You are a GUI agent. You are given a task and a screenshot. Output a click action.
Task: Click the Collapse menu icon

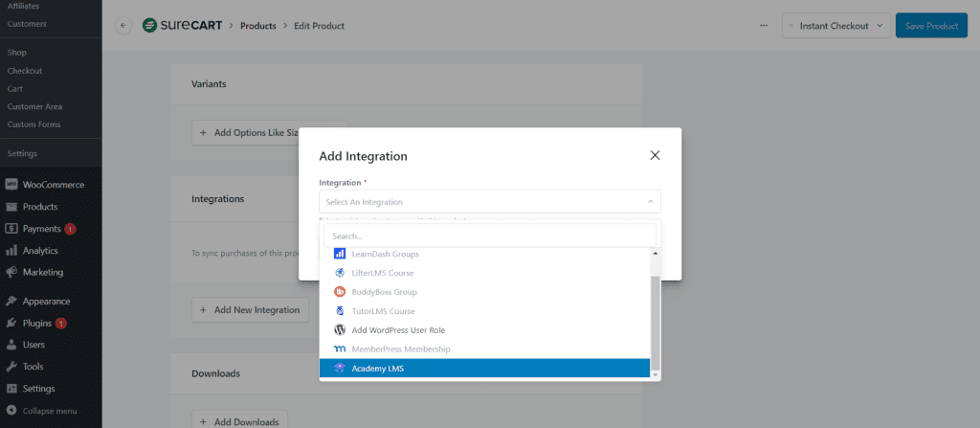point(11,411)
